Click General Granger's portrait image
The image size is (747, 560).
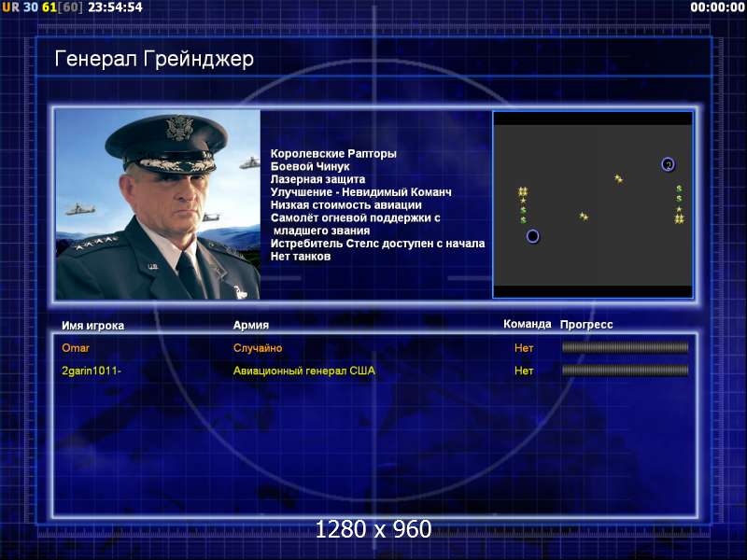158,204
